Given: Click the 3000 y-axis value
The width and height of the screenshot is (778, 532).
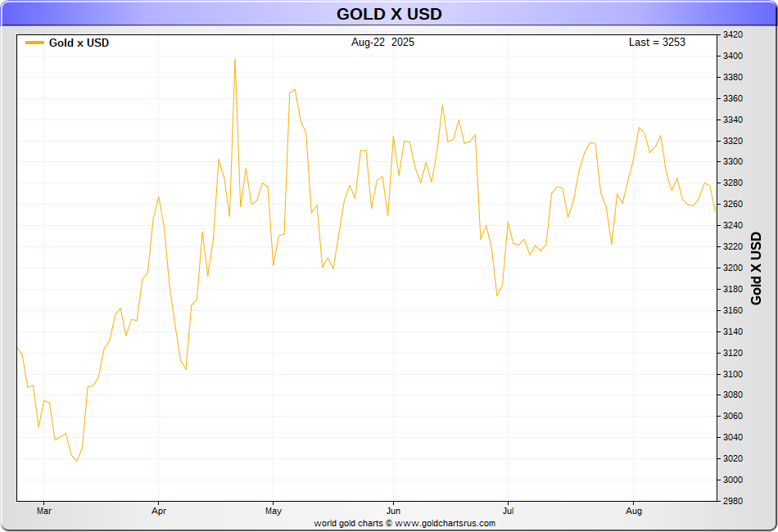Looking at the screenshot, I should tap(732, 480).
